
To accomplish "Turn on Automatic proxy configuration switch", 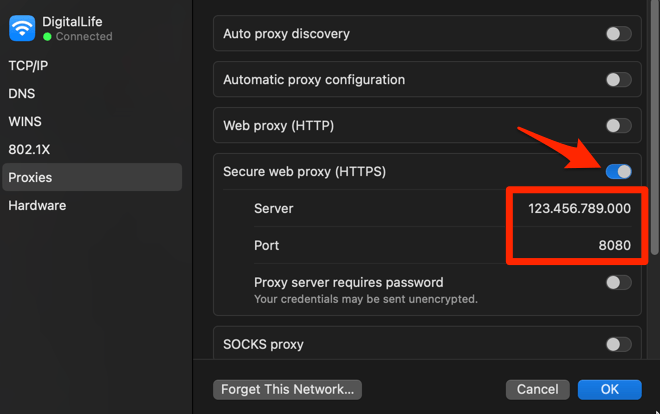I will click(x=618, y=80).
